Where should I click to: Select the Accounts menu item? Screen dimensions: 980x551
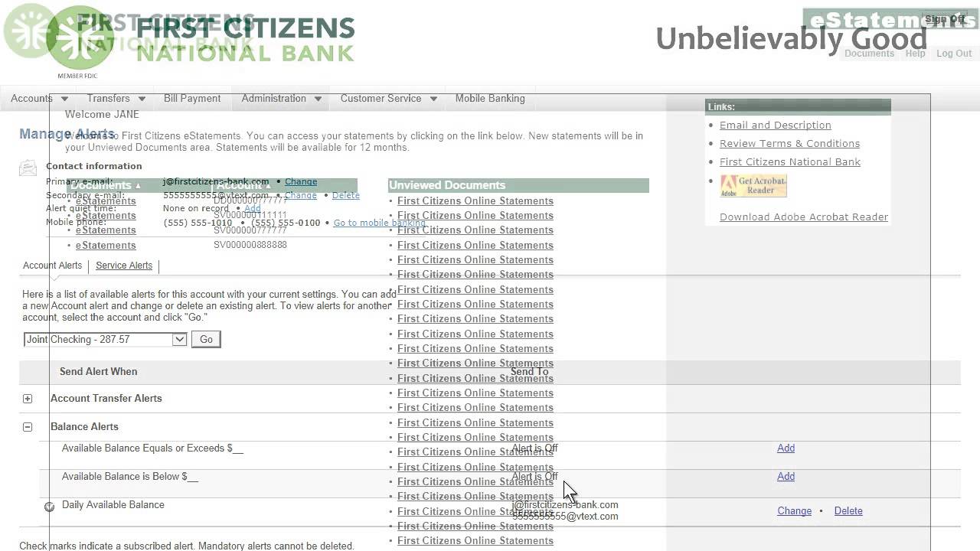(31, 98)
